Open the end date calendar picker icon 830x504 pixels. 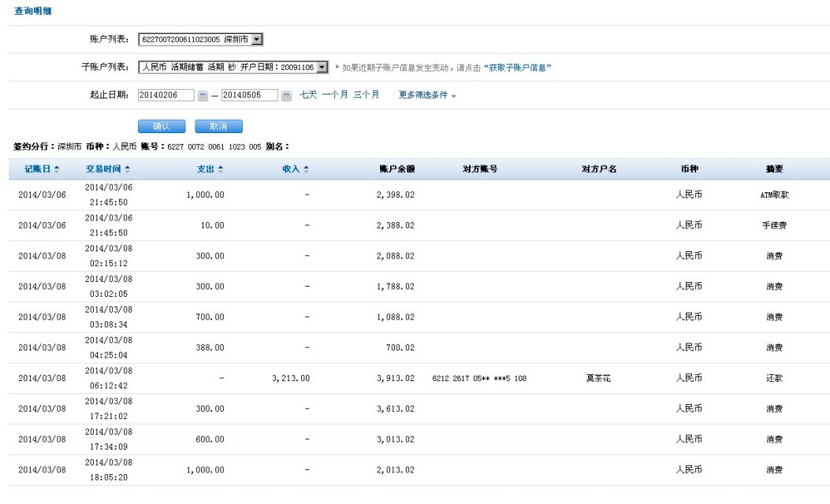click(286, 96)
